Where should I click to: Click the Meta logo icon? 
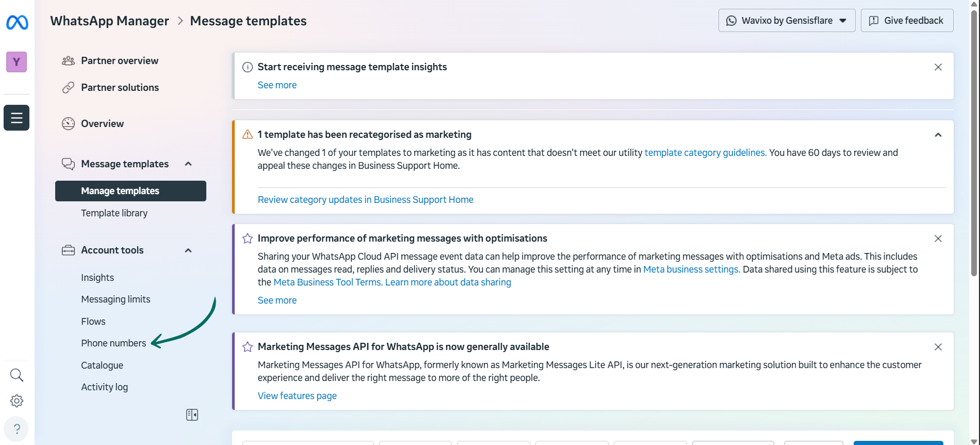click(17, 23)
